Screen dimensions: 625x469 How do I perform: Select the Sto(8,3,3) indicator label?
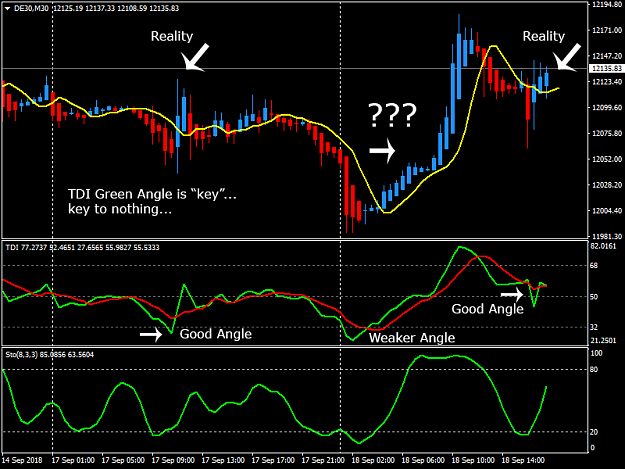click(50, 354)
